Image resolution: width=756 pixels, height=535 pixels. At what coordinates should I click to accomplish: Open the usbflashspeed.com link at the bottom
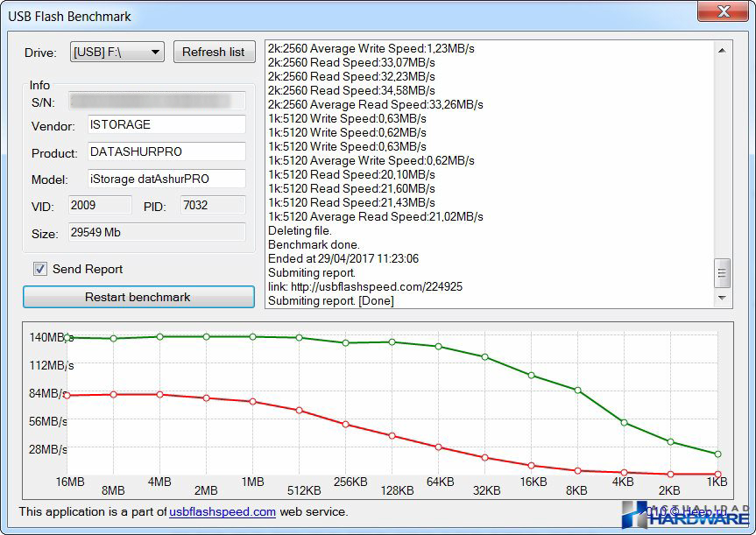point(223,511)
